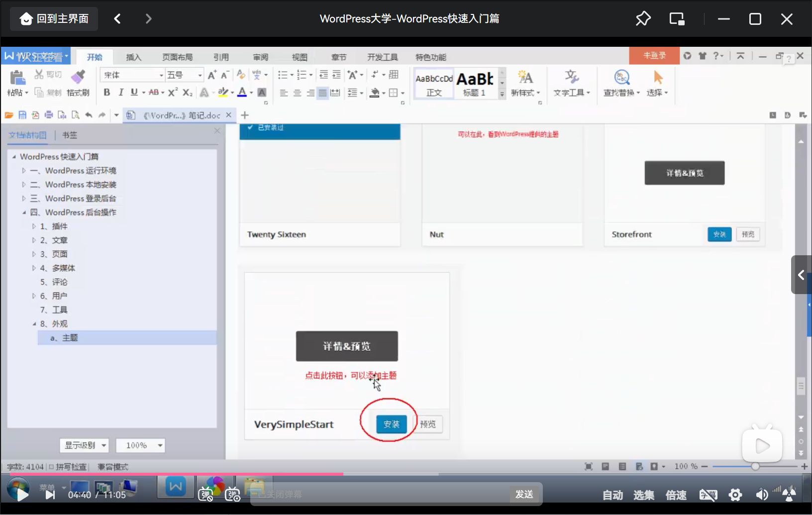
Task: Click the 格式刷 format painter
Action: click(x=78, y=83)
